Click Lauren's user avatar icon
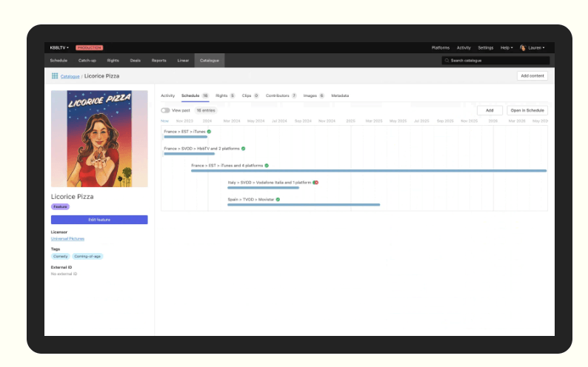The image size is (588, 367). (x=523, y=47)
